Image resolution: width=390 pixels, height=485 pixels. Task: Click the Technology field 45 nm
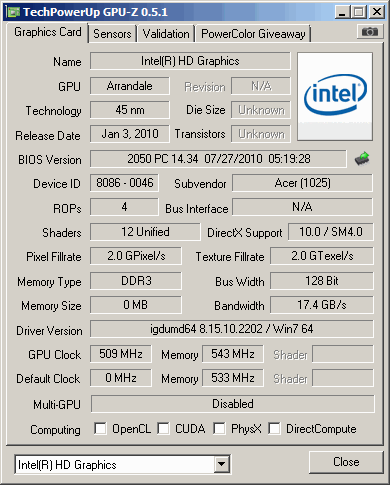pyautogui.click(x=130, y=110)
